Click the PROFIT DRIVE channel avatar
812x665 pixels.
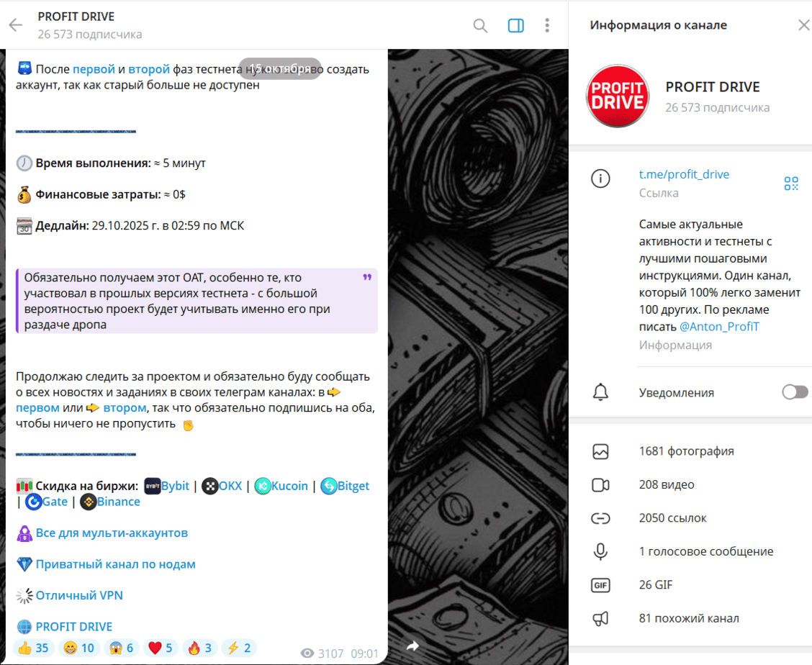coord(618,96)
